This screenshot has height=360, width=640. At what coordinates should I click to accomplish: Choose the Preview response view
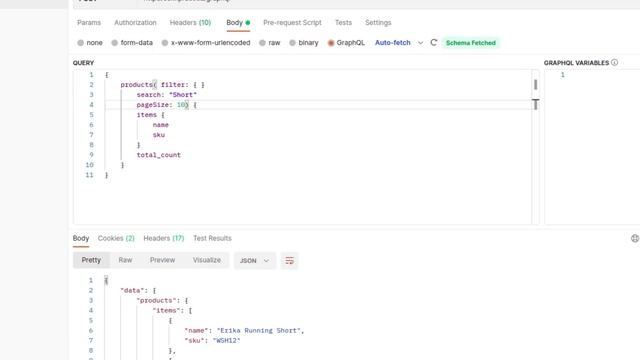click(x=162, y=260)
